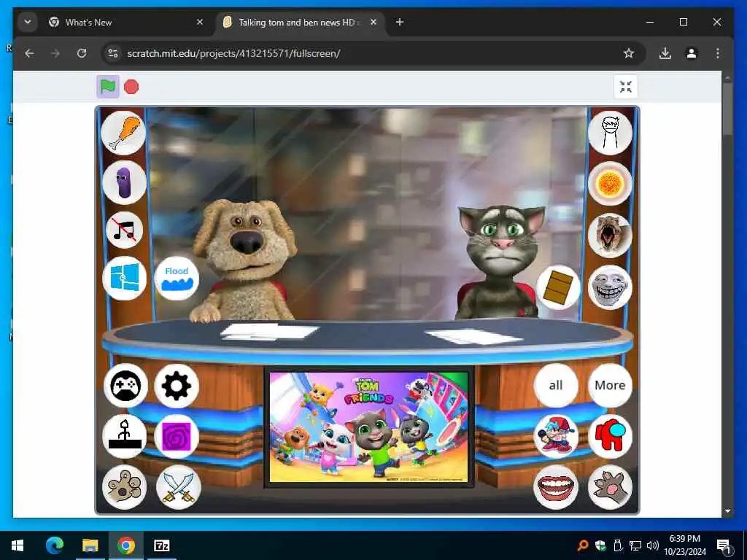
Task: Open File Explorer from taskbar
Action: 90,545
